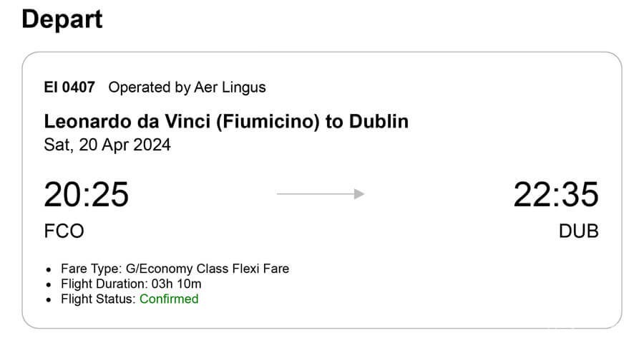
Task: Click the Aer Lingus operator name
Action: pyautogui.click(x=230, y=87)
